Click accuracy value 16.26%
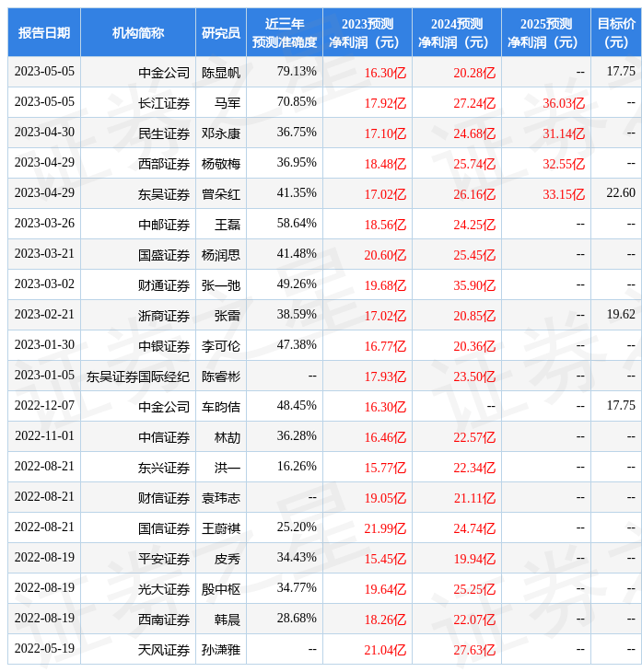The height and width of the screenshot is (672, 642). tap(297, 467)
